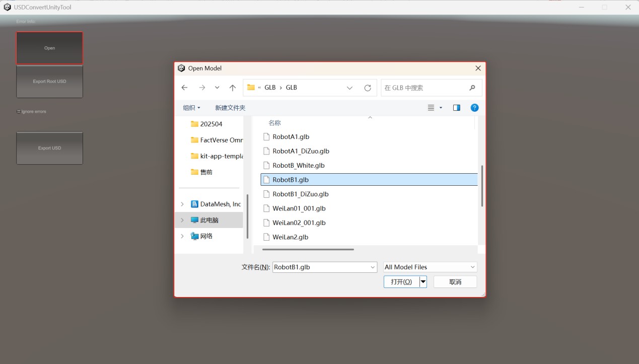Screen dimensions: 639x364
Task: Click the horizontal scrollbar in file list
Action: (308, 249)
